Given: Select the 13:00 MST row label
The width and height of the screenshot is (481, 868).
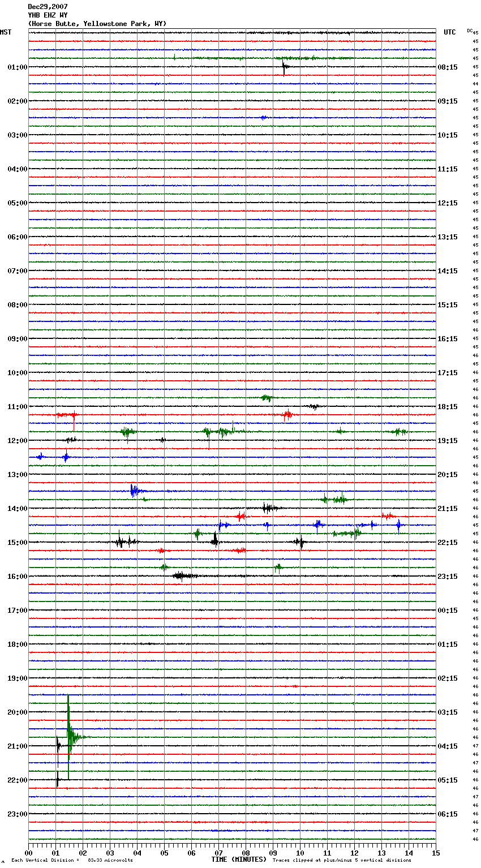Looking at the screenshot, I should click(x=18, y=475).
